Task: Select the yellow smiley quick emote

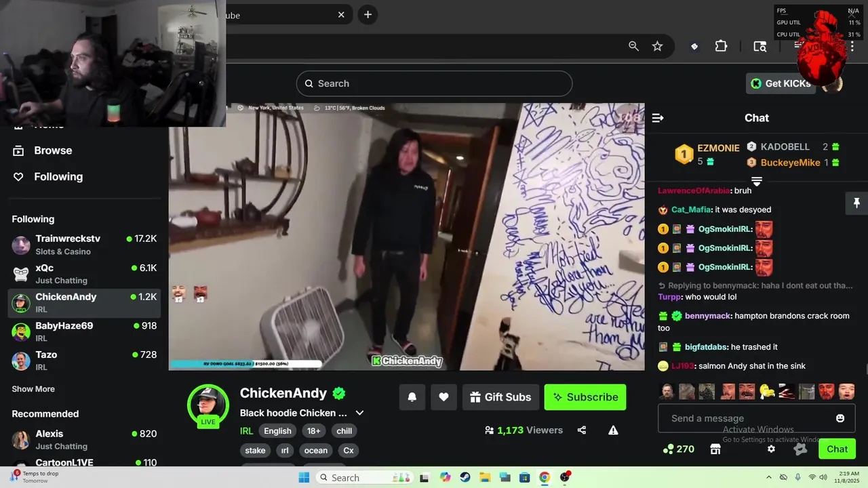Action: pyautogui.click(x=767, y=391)
